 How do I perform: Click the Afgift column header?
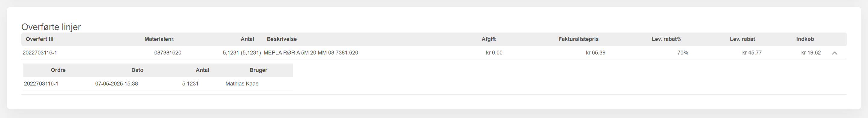[488, 39]
